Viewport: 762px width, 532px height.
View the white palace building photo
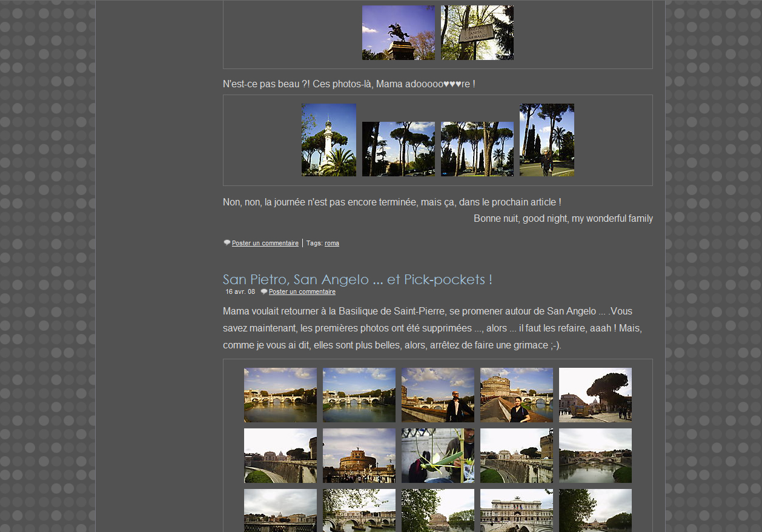tap(516, 510)
